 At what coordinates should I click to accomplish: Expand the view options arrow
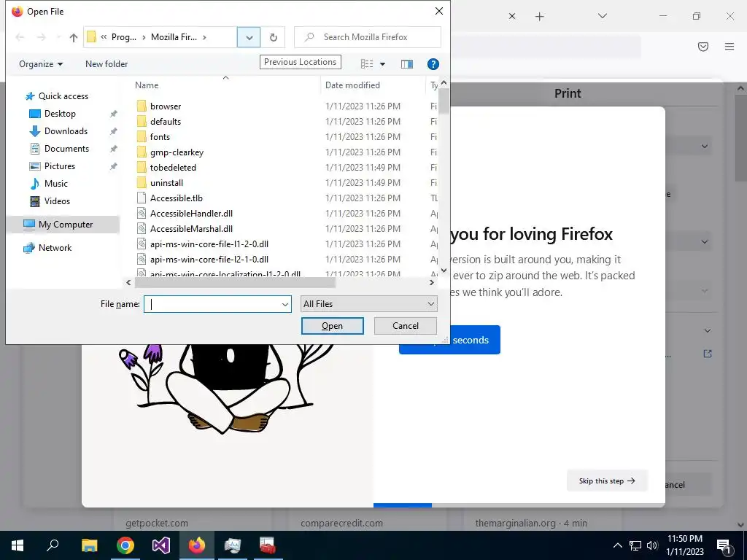pyautogui.click(x=382, y=64)
